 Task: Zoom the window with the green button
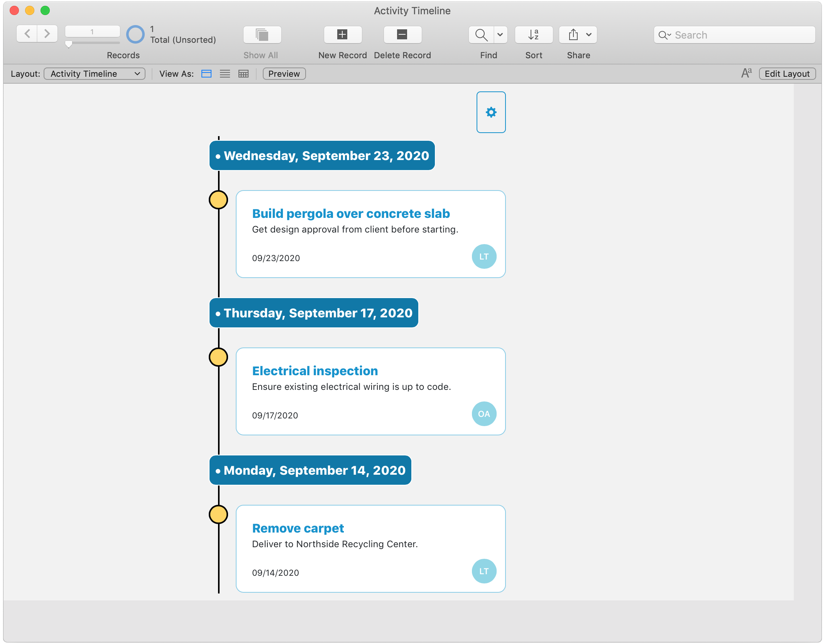coord(45,10)
